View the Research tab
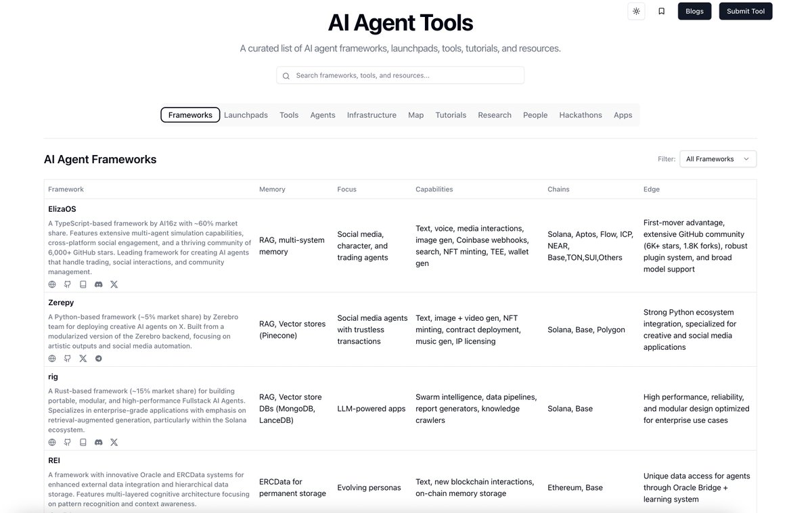This screenshot has width=812, height=513. [x=495, y=115]
